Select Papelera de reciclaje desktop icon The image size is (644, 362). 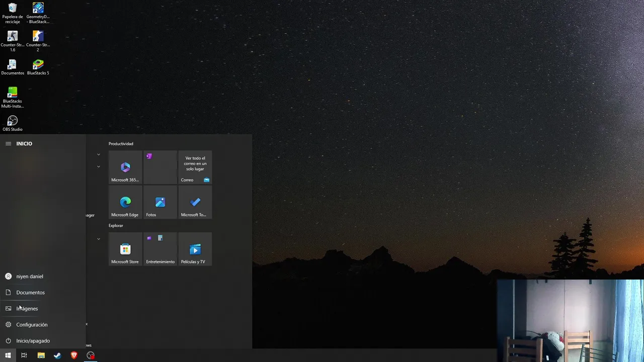click(x=13, y=14)
